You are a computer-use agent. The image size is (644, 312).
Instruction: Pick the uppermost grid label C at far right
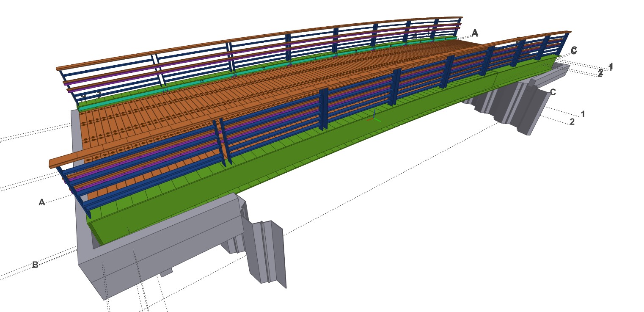point(574,50)
